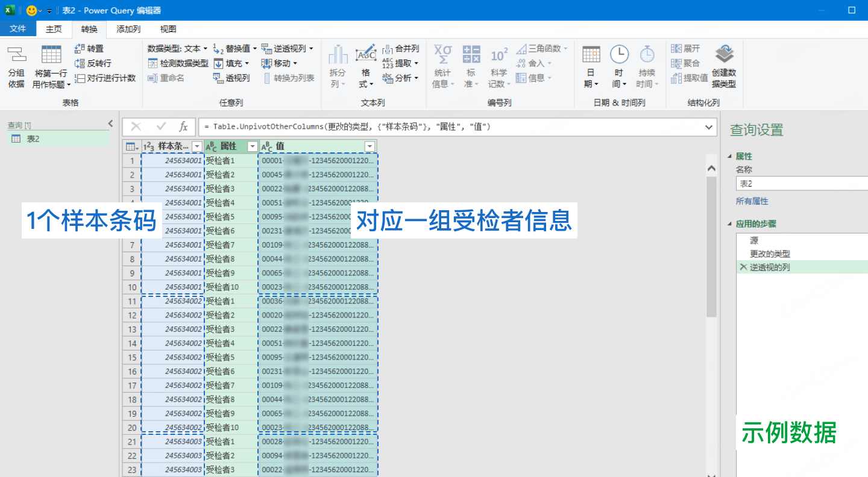Select 创建数据类型 in the ribbon
This screenshot has width=868, height=477.
click(725, 65)
